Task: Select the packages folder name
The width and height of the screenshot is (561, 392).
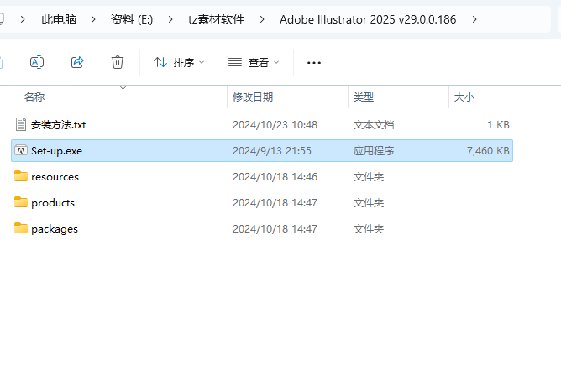Action: pos(55,229)
